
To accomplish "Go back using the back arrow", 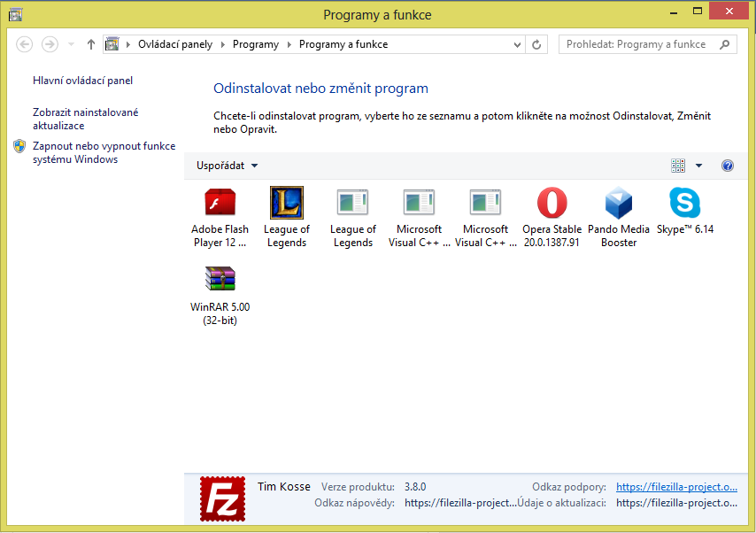I will (25, 44).
